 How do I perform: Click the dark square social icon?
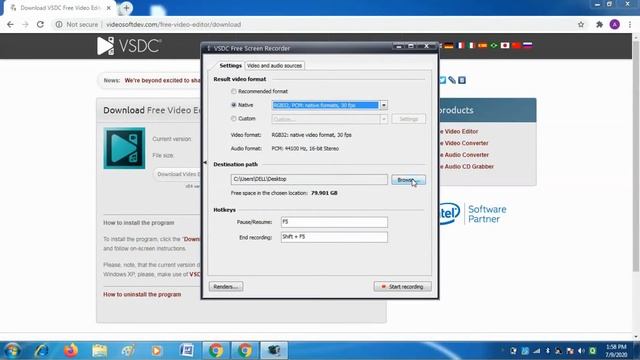(x=462, y=80)
